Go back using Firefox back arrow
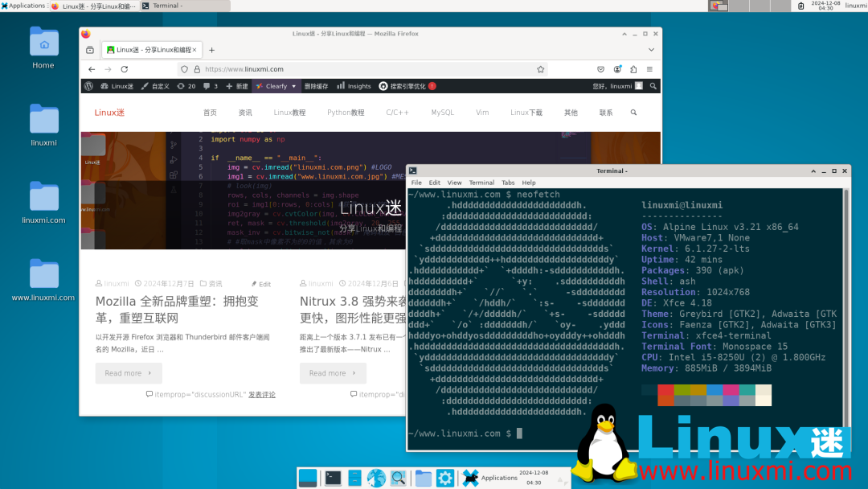This screenshot has height=489, width=868. [x=92, y=69]
